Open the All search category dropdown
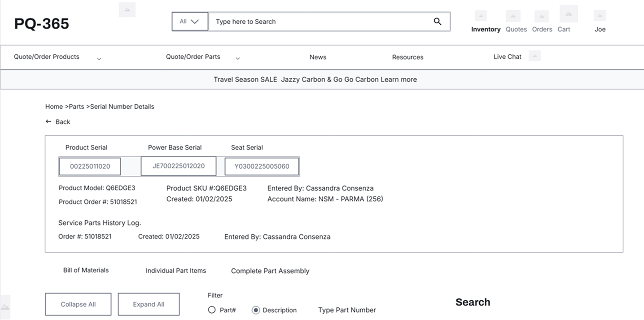 click(190, 22)
